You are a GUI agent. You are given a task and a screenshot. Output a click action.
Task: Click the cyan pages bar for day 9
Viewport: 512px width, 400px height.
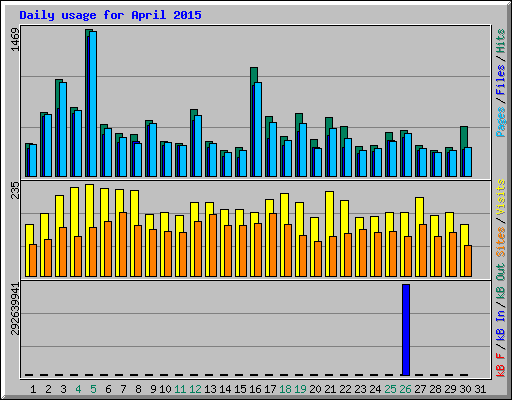coord(153,150)
